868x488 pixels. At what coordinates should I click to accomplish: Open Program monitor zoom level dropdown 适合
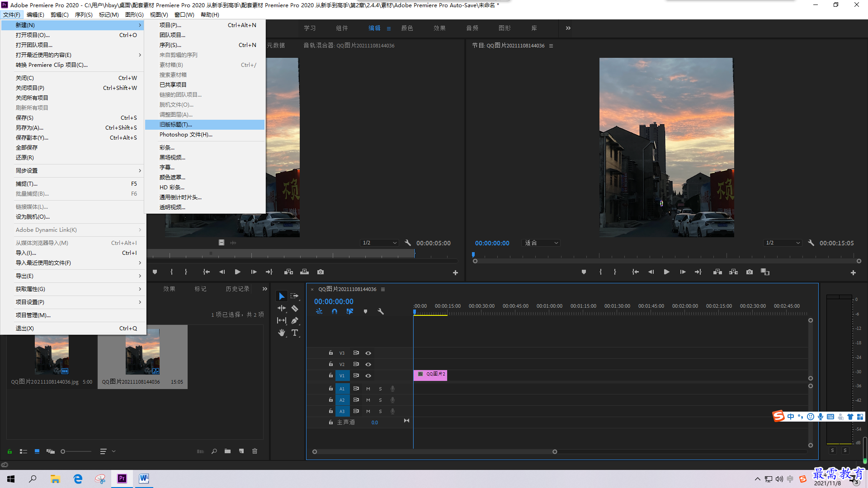542,243
